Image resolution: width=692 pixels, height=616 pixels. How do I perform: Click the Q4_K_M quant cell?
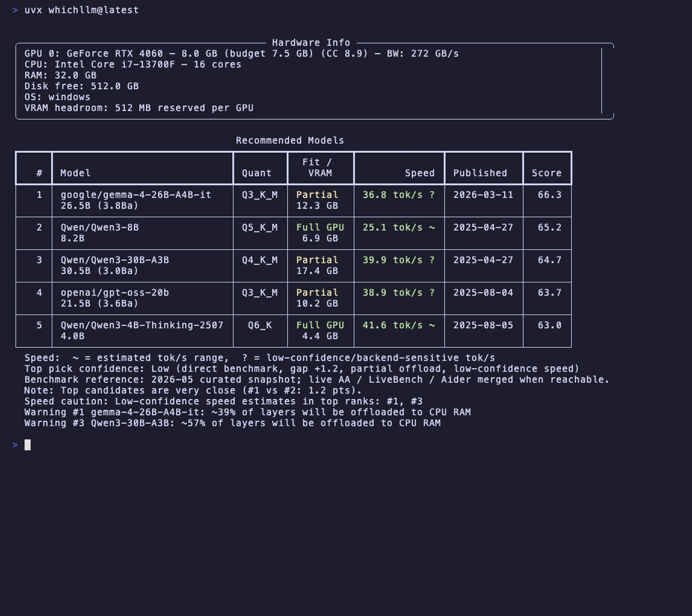[259, 260]
